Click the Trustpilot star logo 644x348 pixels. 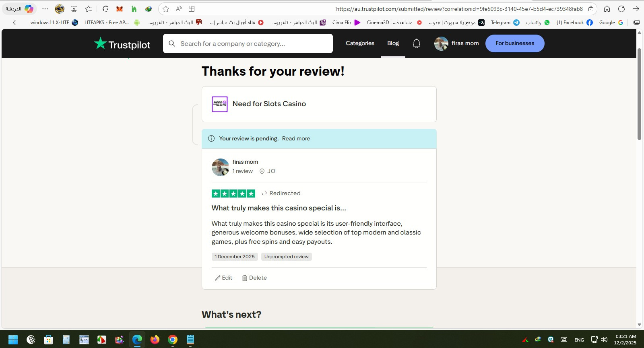(x=100, y=43)
